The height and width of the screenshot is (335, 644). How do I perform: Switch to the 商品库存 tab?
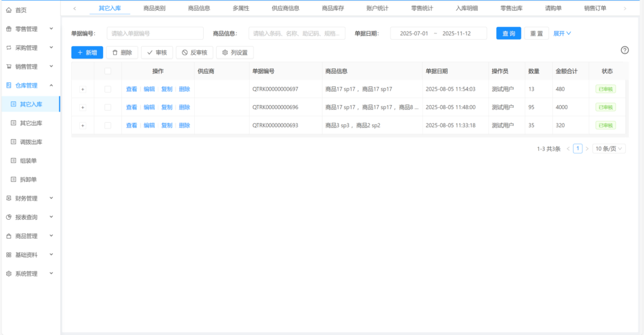tap(333, 8)
